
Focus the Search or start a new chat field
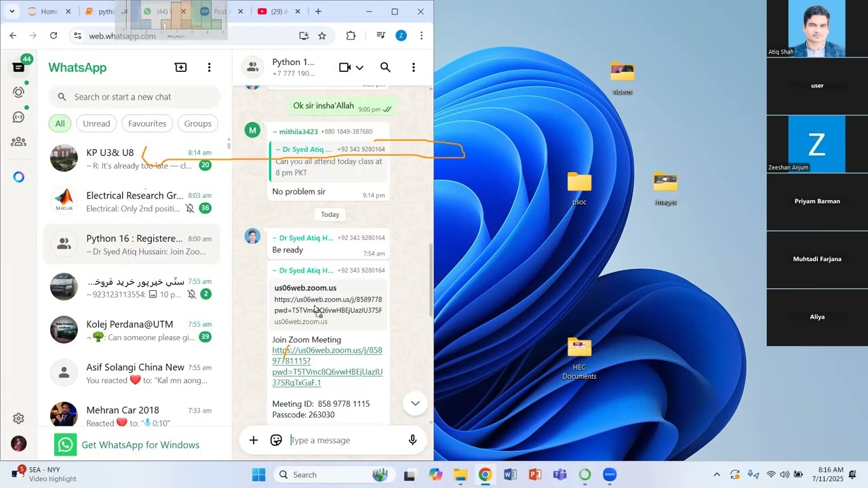[134, 97]
